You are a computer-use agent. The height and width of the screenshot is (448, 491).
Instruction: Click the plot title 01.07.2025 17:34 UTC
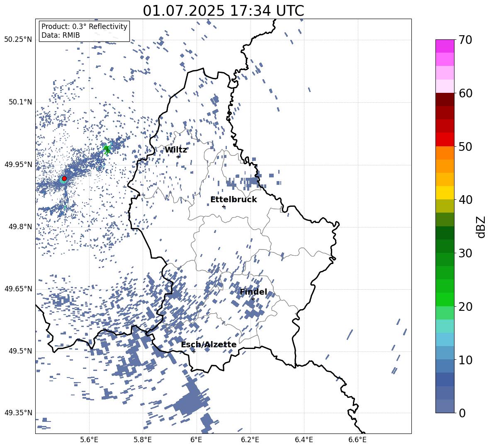point(223,11)
